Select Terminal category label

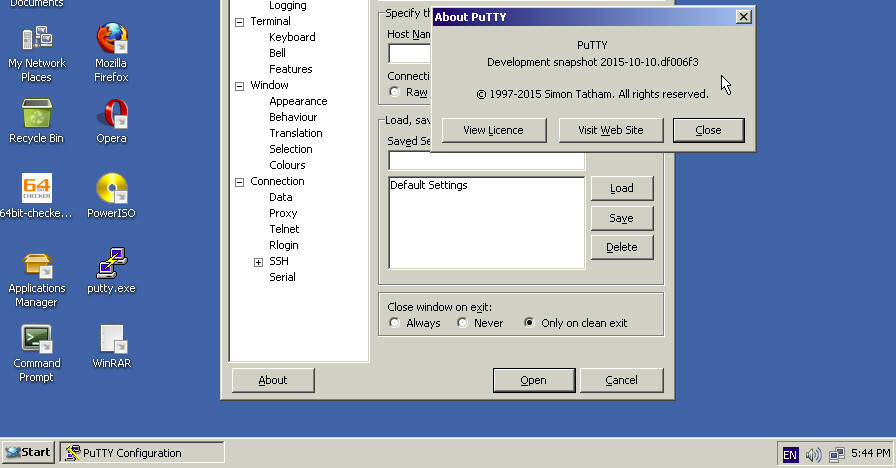click(x=270, y=21)
